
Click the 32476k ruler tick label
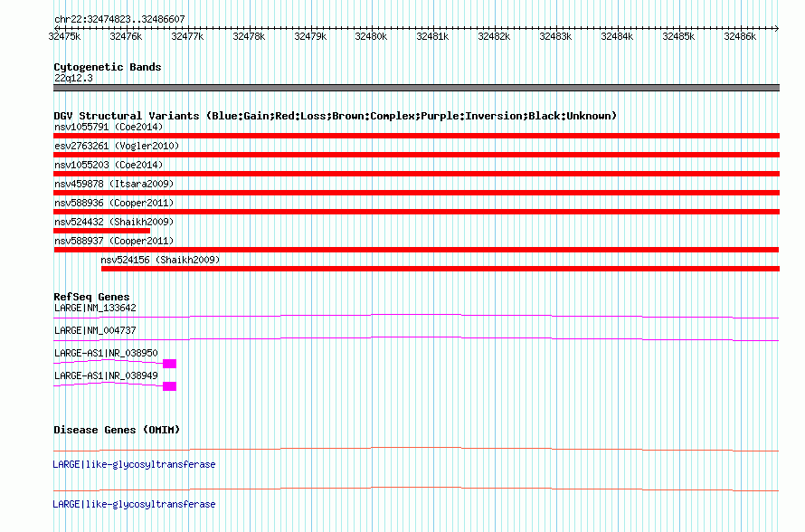126,36
